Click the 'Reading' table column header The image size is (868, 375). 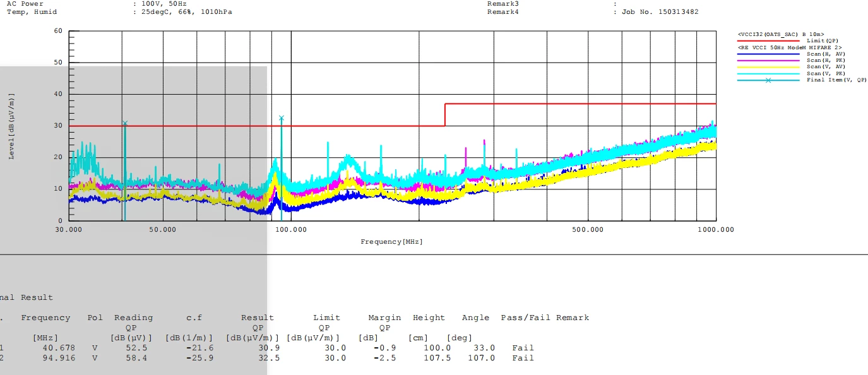(133, 318)
